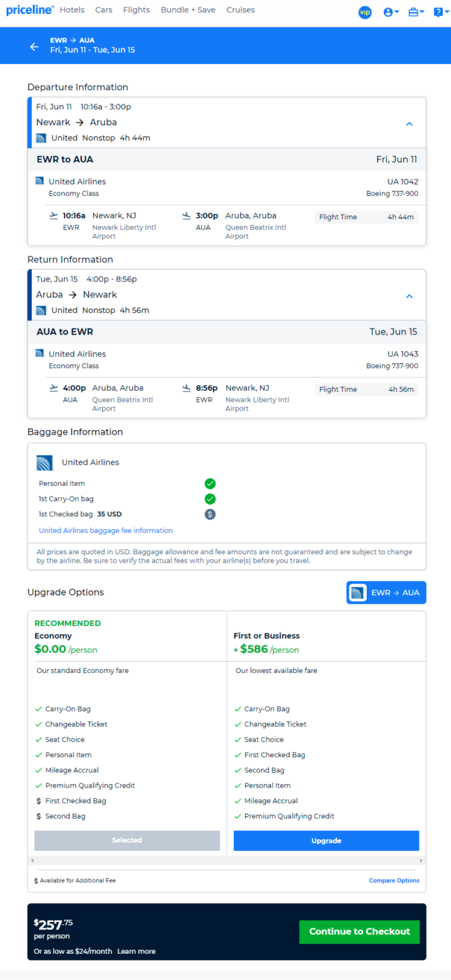
Task: Open the Hotels tab
Action: pyautogui.click(x=72, y=10)
